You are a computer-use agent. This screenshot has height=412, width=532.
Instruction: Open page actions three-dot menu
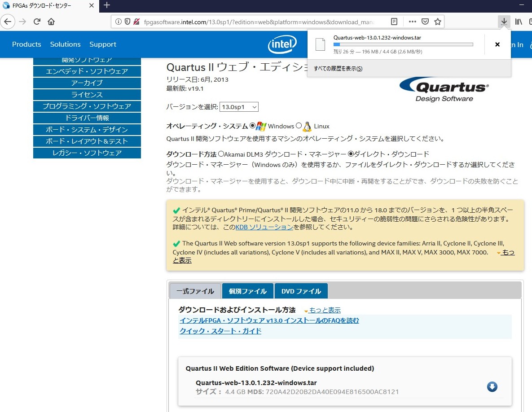pyautogui.click(x=412, y=22)
